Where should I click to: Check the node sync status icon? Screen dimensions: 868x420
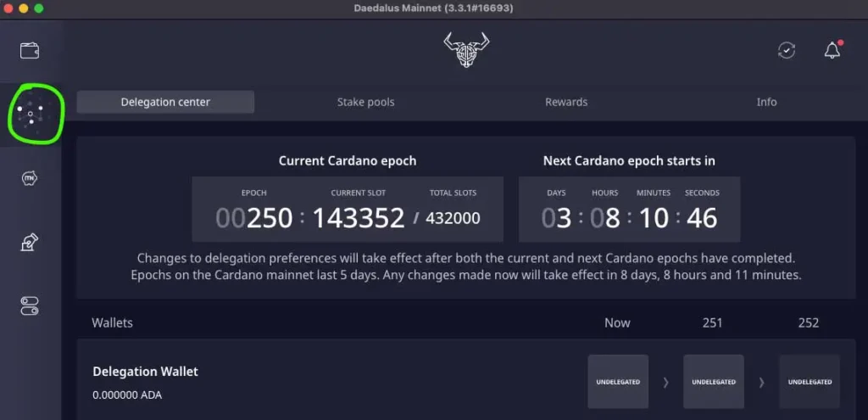786,50
